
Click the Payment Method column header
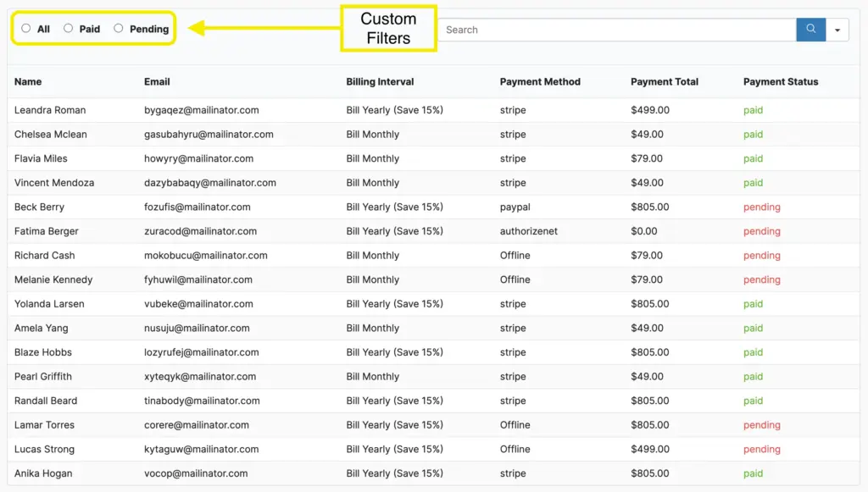pyautogui.click(x=540, y=81)
